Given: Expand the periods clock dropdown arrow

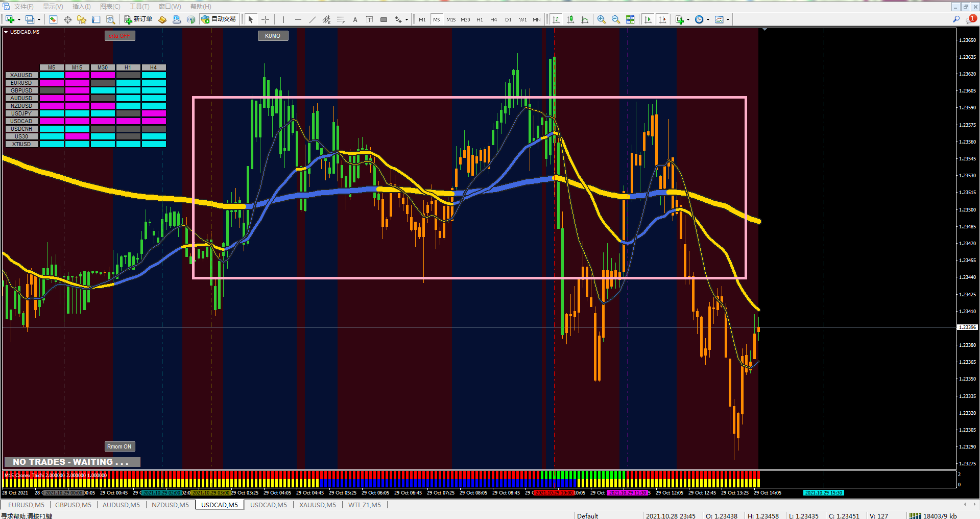Looking at the screenshot, I should tap(708, 20).
